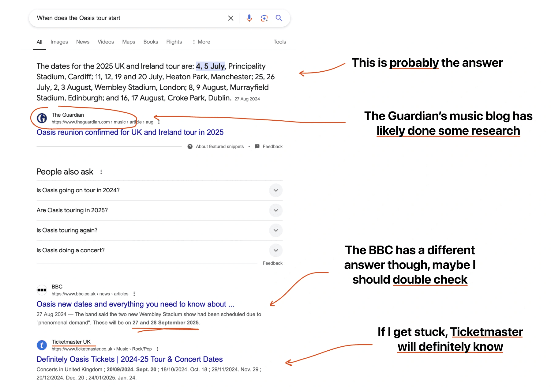Image resolution: width=551 pixels, height=392 pixels.
Task: Click the BBC URL breadcrumb text
Action: point(90,294)
